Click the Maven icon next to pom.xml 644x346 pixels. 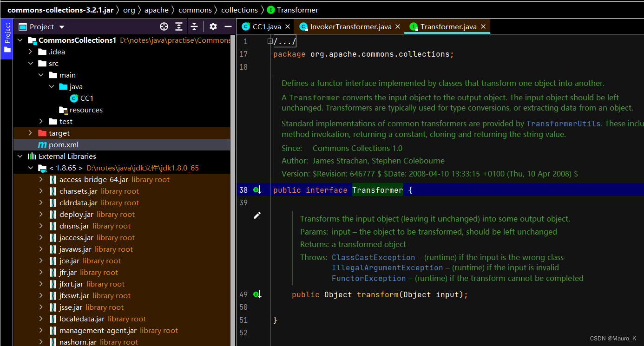point(42,145)
